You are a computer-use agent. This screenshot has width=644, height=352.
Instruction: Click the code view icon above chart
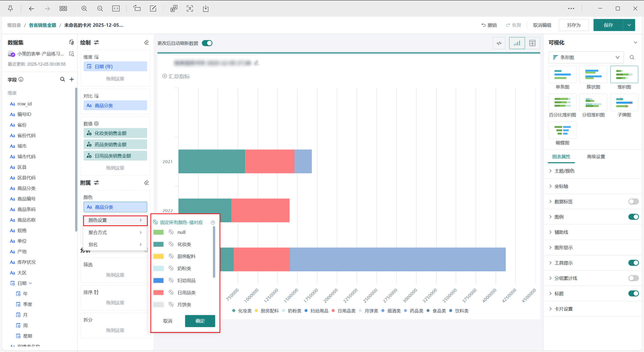pos(499,43)
